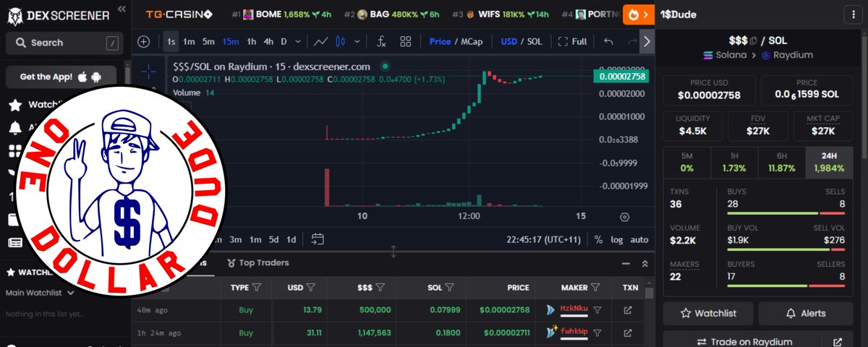868x347 pixels.
Task: Click the DEX Screener logo
Action: [58, 14]
